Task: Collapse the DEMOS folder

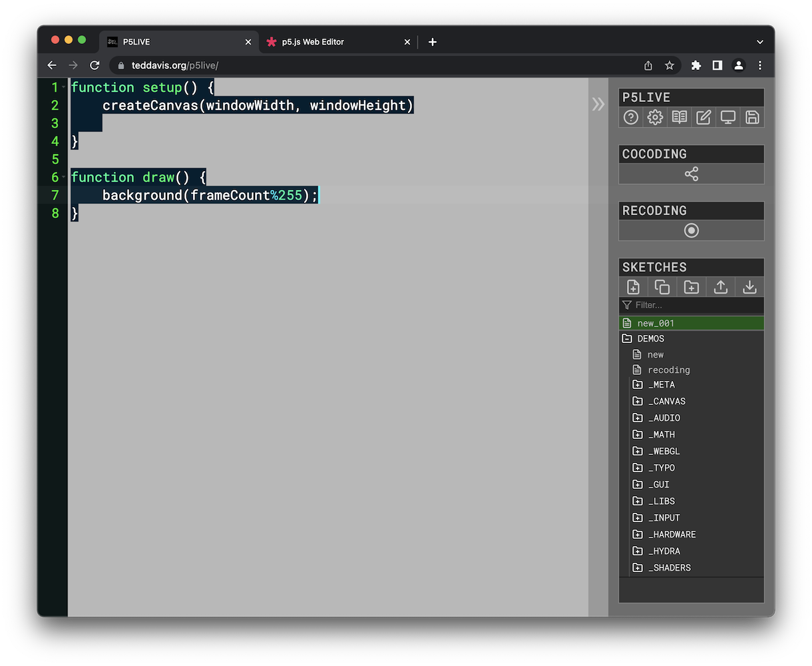Action: click(x=627, y=338)
